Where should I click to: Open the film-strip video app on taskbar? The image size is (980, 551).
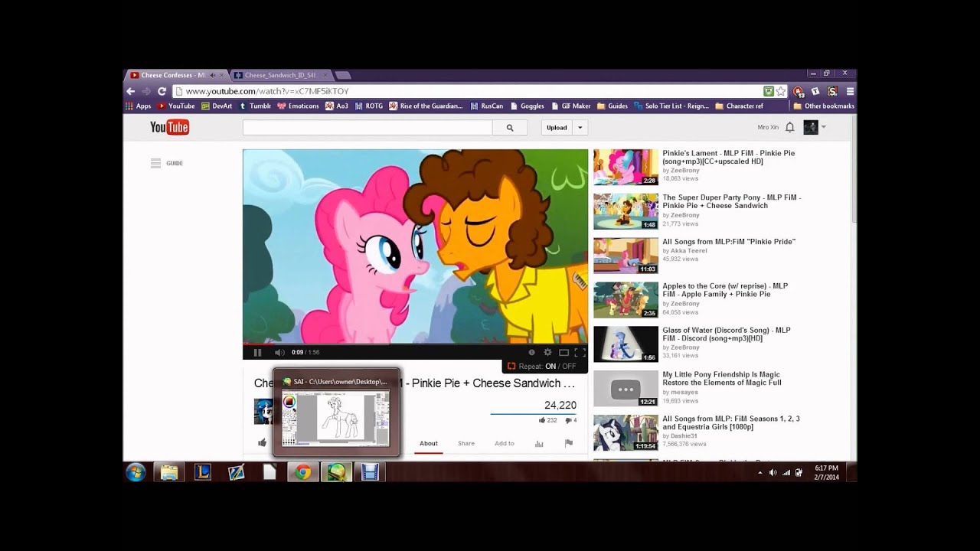[x=370, y=472]
